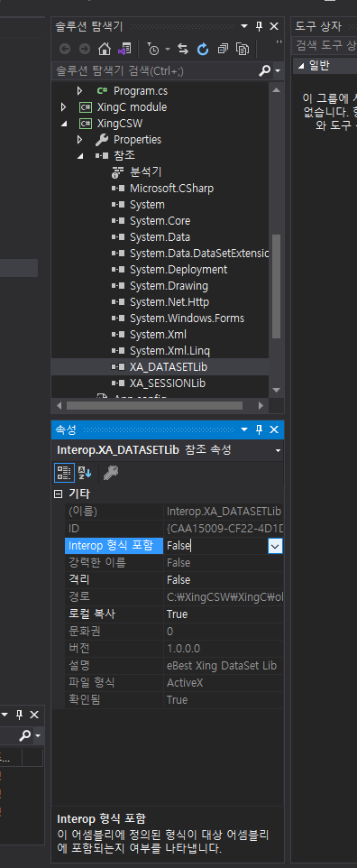This screenshot has height=868, width=357.
Task: Switch views with the Visual Studio solution icon
Action: point(124,50)
